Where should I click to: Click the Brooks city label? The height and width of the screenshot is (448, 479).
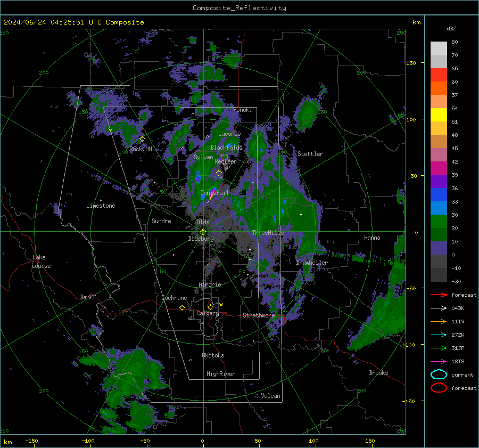click(378, 373)
